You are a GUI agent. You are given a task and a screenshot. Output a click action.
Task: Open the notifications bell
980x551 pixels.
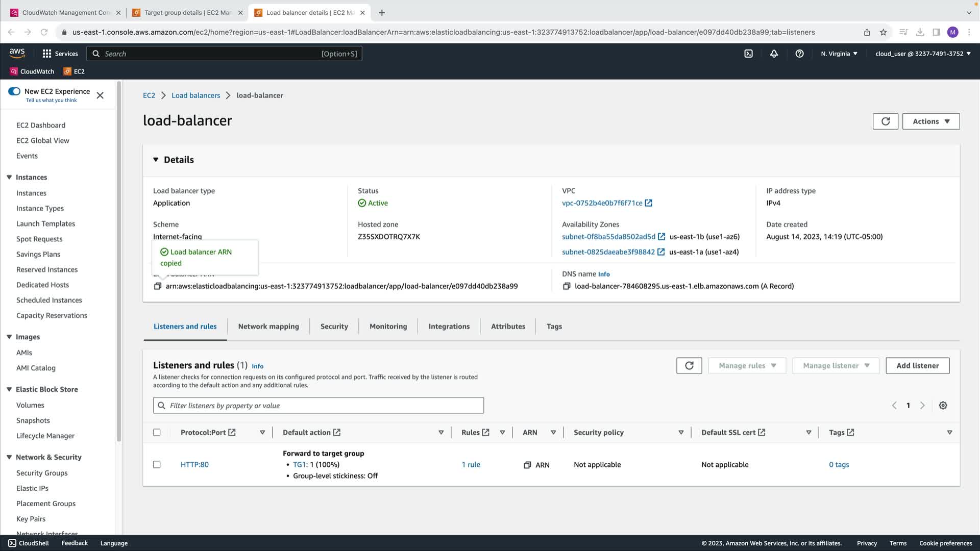[774, 54]
